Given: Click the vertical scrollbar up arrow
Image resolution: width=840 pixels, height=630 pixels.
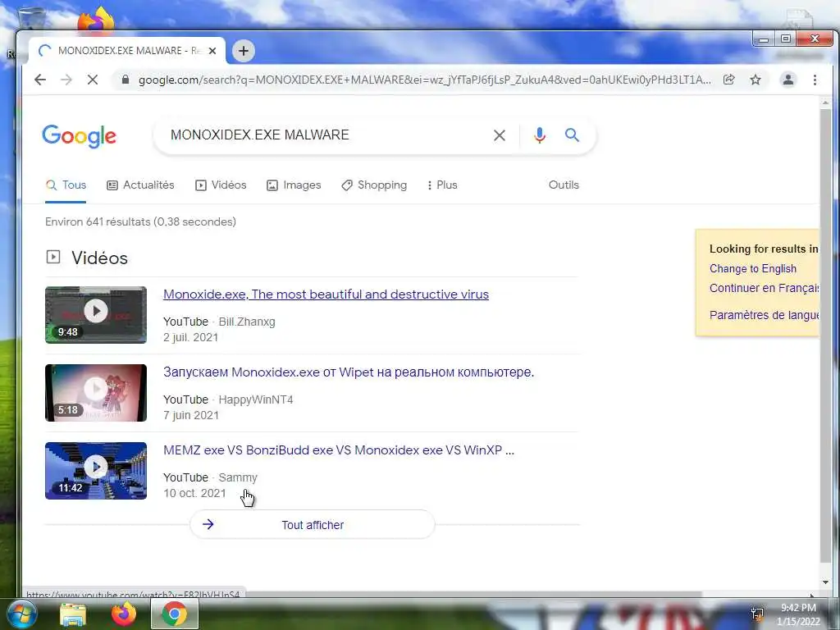Looking at the screenshot, I should 825,103.
